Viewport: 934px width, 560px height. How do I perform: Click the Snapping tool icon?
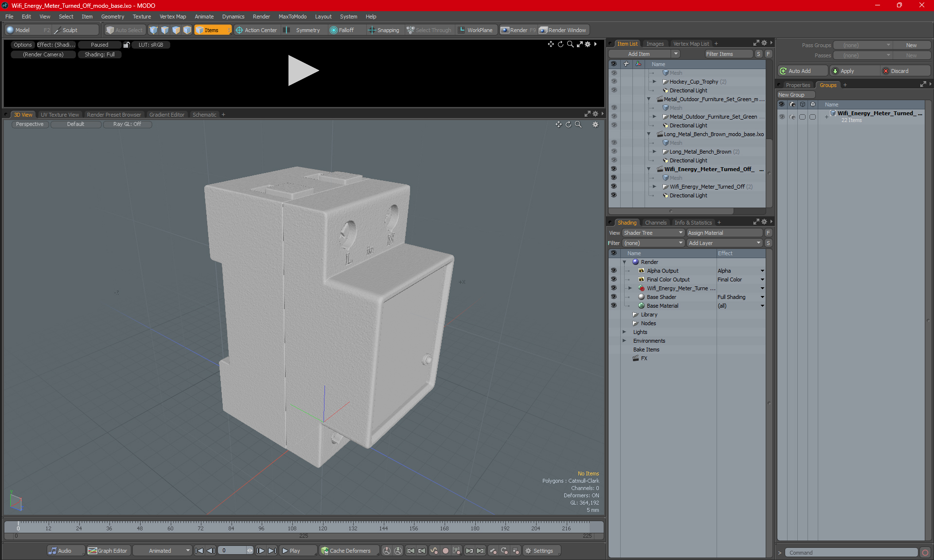[x=371, y=30]
